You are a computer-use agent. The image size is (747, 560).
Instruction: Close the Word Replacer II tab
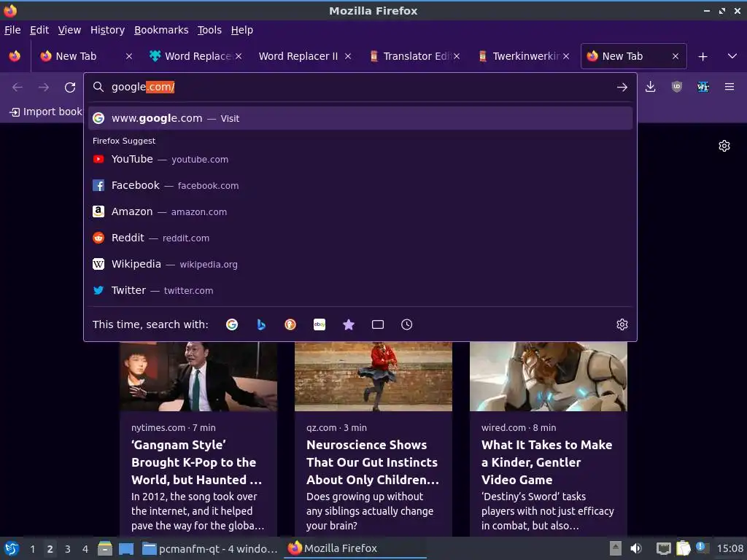point(348,56)
